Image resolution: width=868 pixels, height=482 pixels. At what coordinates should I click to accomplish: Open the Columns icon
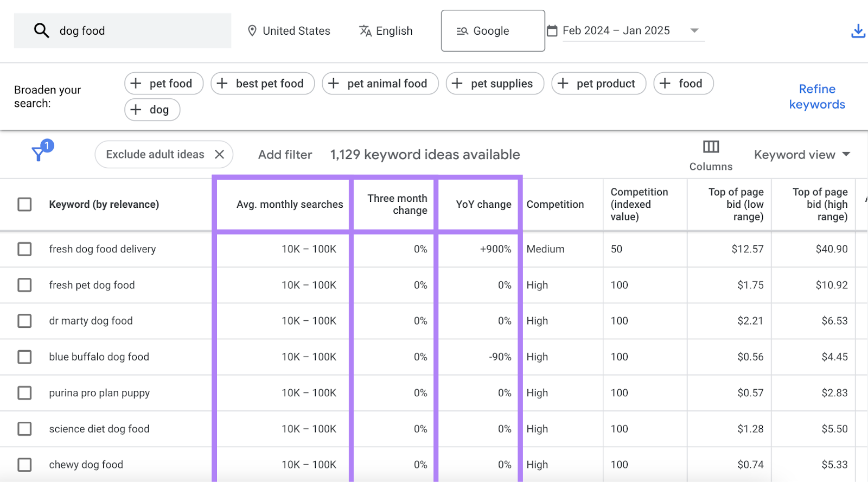(711, 147)
